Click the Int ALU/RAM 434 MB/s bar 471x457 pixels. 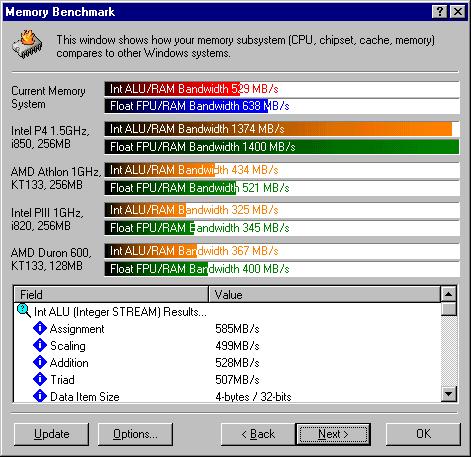(x=160, y=170)
